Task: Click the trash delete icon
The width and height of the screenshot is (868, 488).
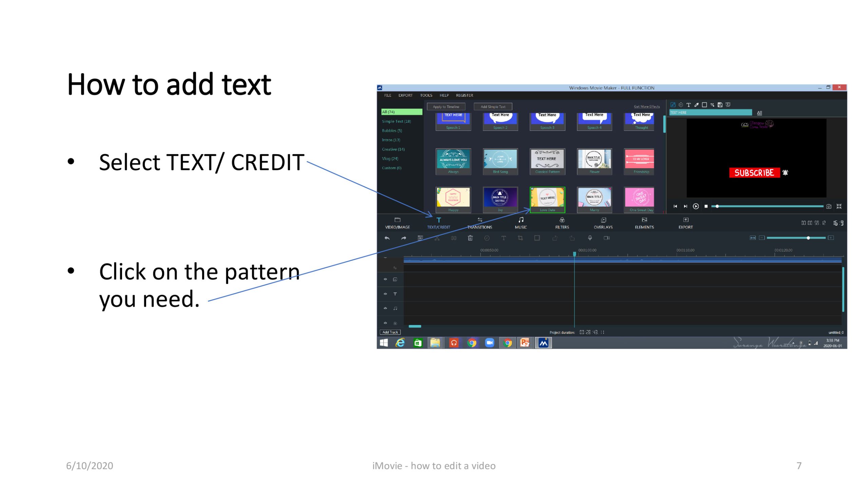Action: (x=470, y=238)
